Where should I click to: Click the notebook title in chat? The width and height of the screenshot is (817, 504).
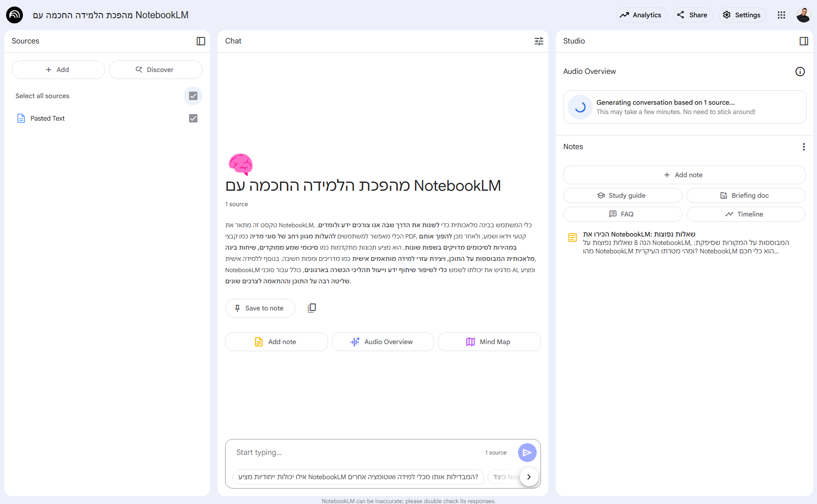tap(363, 186)
